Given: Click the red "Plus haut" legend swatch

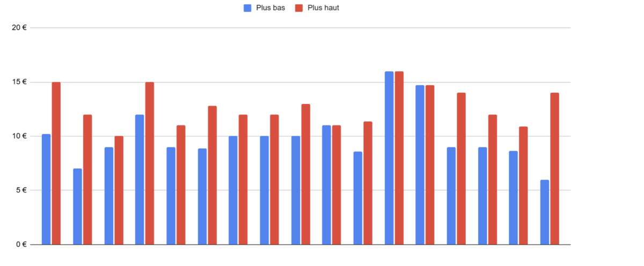Looking at the screenshot, I should click(299, 8).
